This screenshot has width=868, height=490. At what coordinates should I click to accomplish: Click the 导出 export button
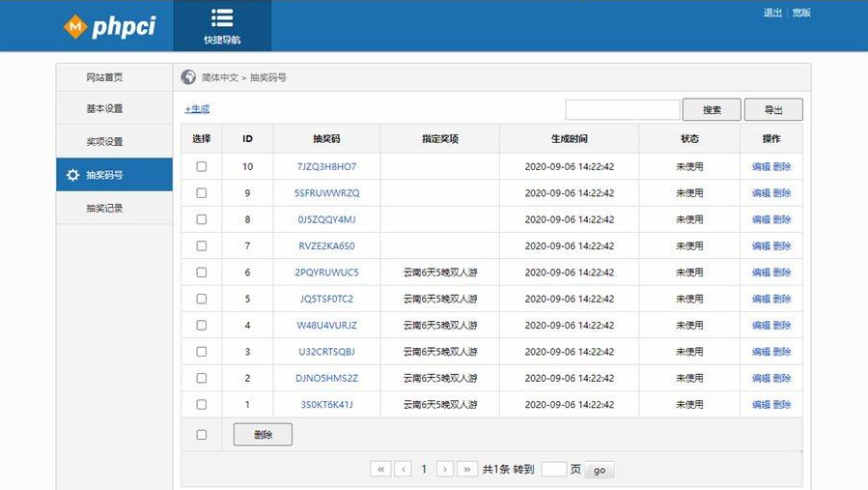pos(773,110)
